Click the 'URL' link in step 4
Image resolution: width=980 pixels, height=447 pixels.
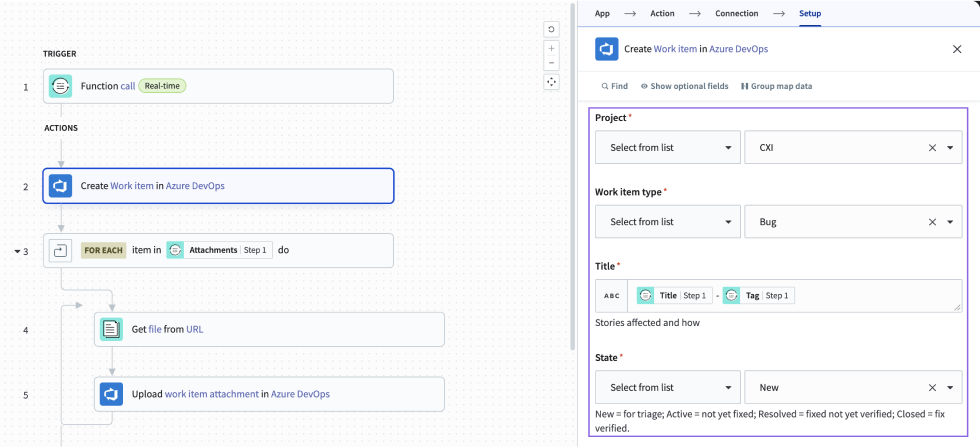tap(194, 329)
